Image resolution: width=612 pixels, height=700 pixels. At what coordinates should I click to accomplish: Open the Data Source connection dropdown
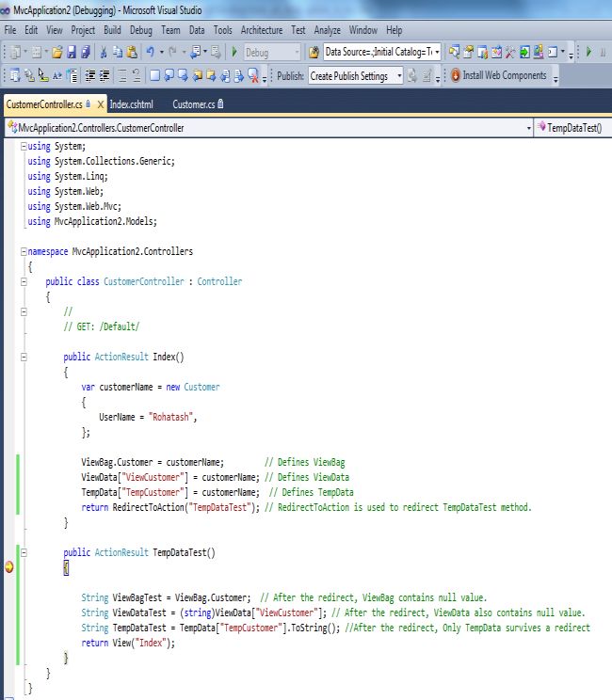click(438, 53)
